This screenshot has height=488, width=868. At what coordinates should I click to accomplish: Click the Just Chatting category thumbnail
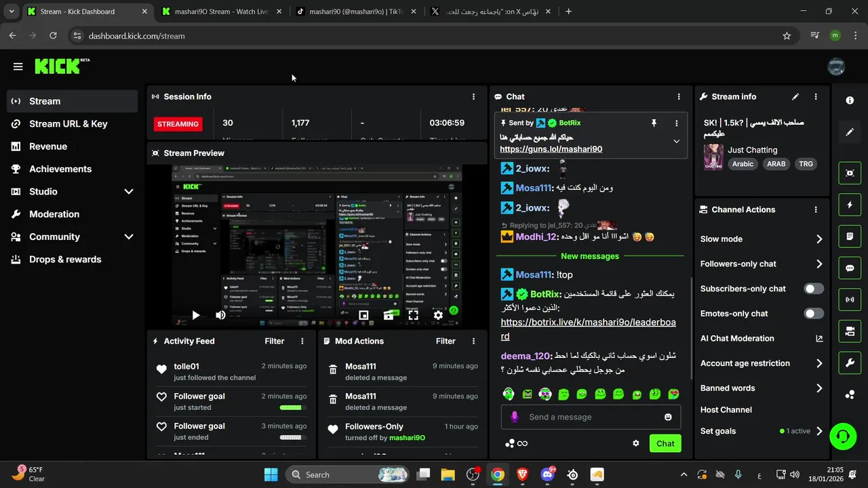pyautogui.click(x=713, y=157)
